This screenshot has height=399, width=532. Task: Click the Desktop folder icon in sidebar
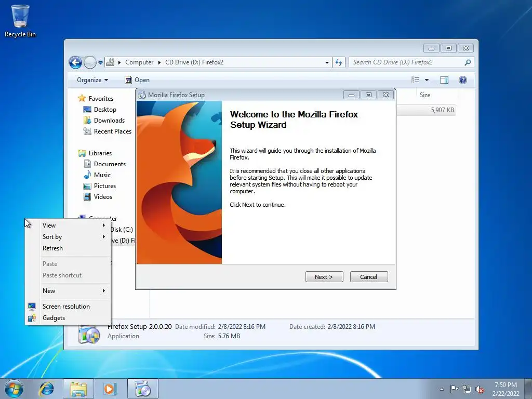click(x=87, y=110)
